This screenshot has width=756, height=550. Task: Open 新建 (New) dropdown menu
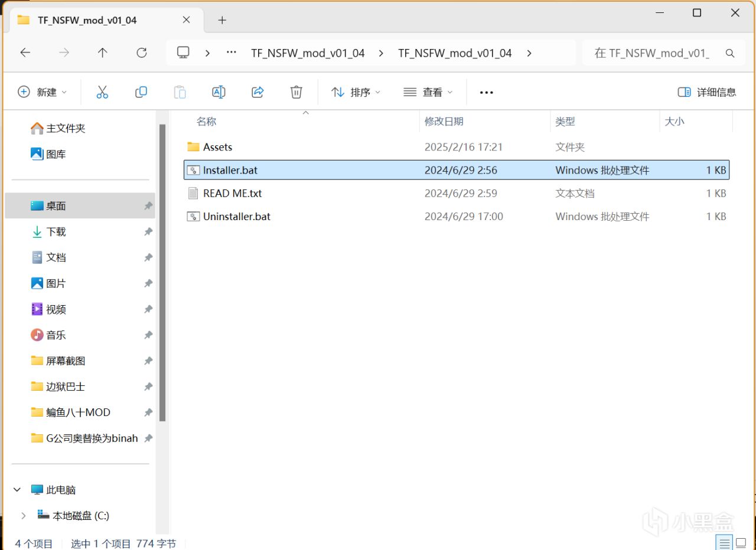43,92
